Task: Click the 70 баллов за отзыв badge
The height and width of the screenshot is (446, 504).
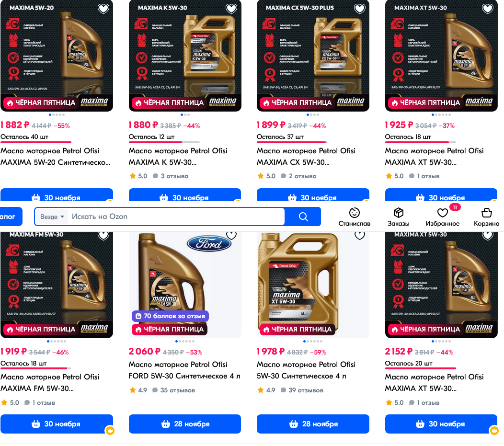Action: pyautogui.click(x=171, y=316)
